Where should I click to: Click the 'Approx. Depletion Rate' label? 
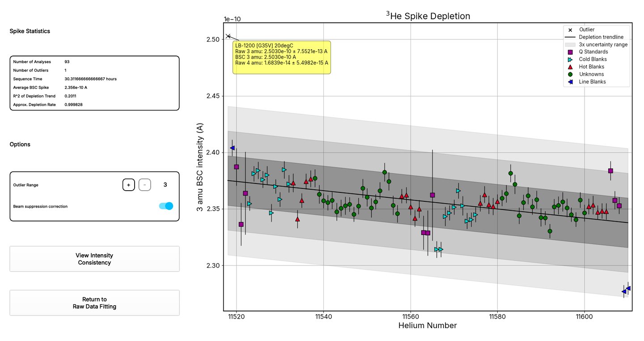(34, 104)
